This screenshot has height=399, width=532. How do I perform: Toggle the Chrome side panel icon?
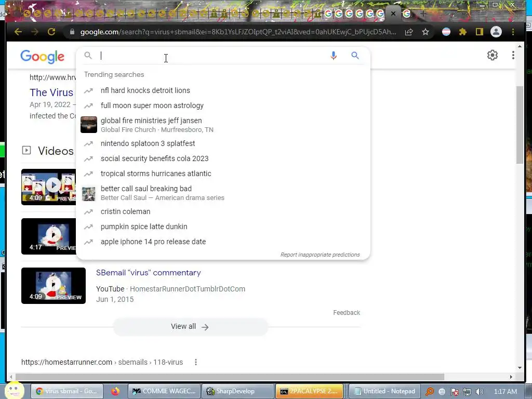pos(479,32)
